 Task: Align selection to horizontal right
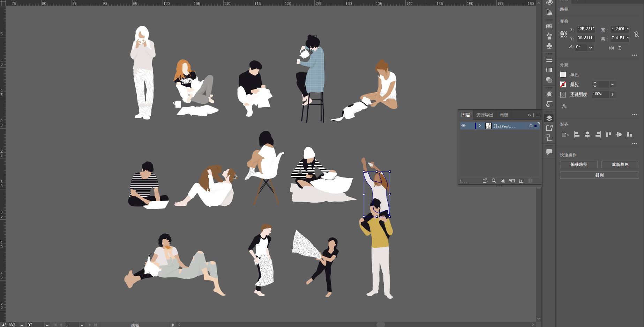[598, 135]
